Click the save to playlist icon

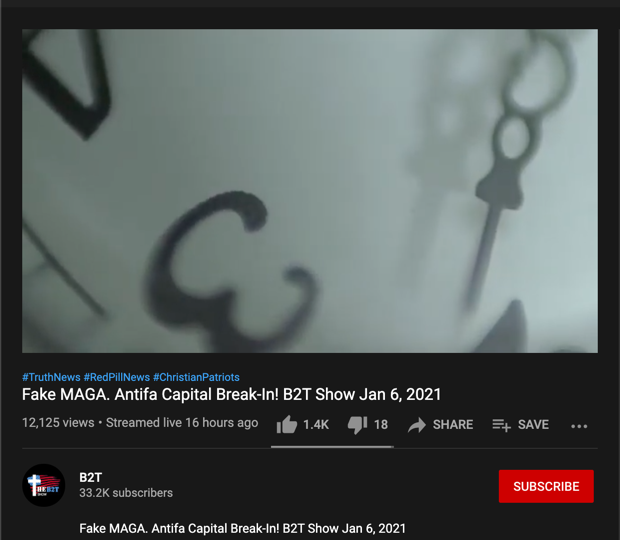pyautogui.click(x=501, y=425)
